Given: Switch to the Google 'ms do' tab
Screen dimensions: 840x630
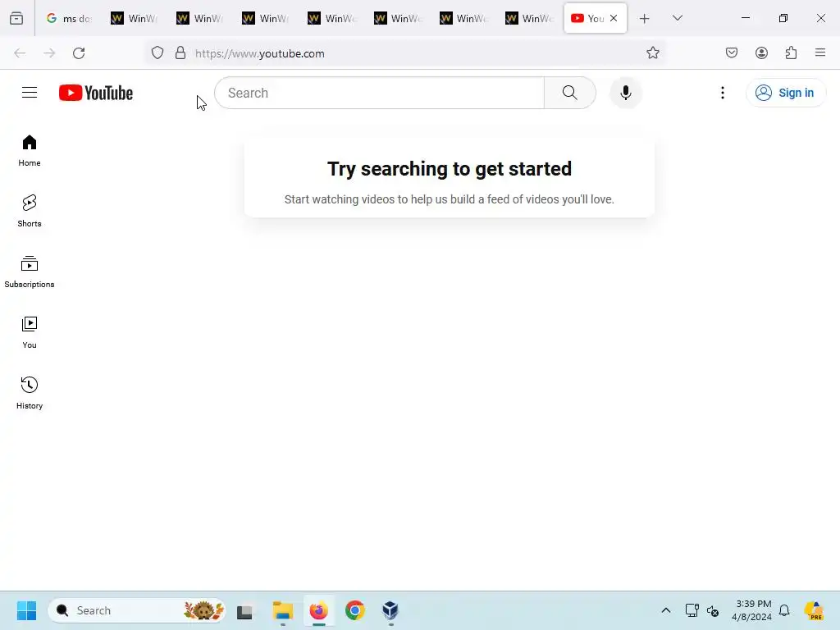Looking at the screenshot, I should pyautogui.click(x=69, y=18).
